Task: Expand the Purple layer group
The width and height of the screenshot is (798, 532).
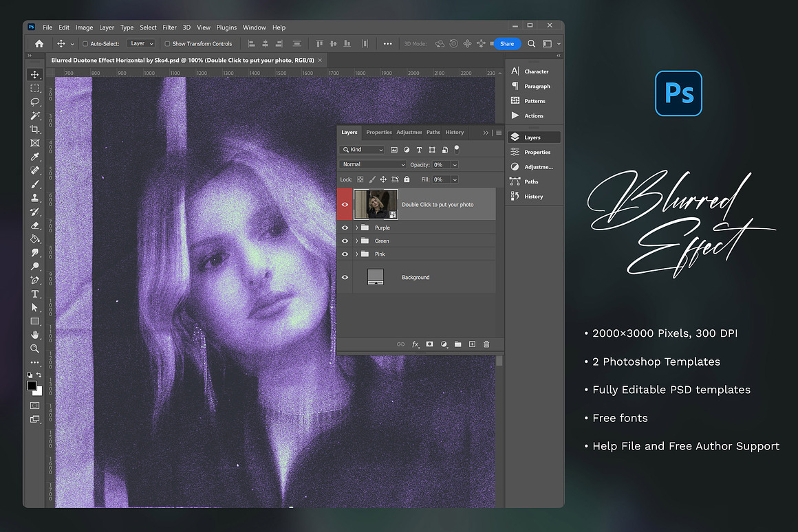Action: click(x=356, y=228)
